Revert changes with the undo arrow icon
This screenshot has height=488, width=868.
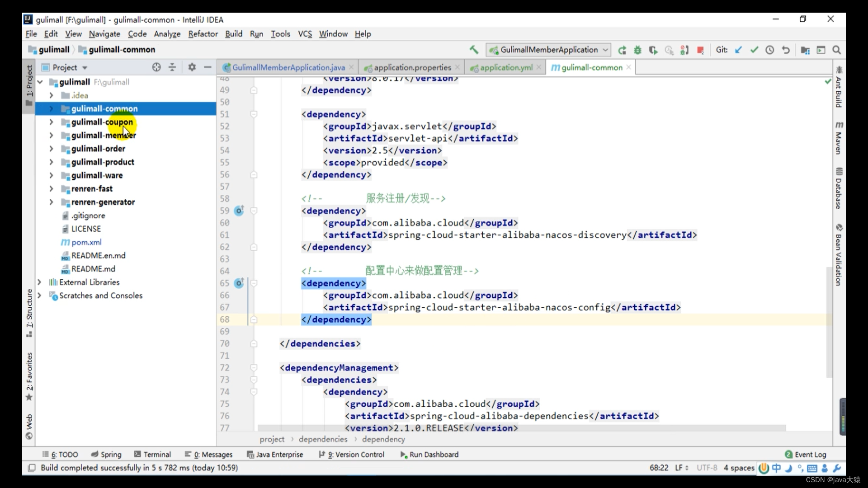[x=786, y=50]
